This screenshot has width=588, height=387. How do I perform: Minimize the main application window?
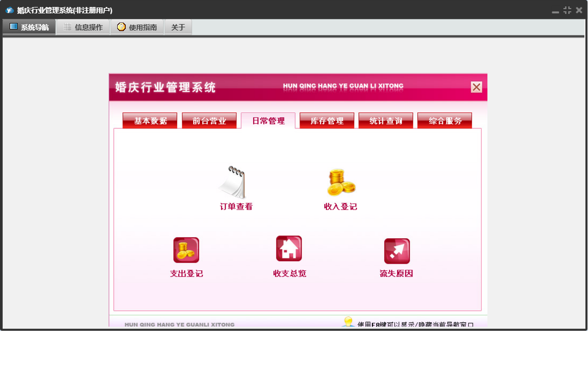[x=555, y=11]
